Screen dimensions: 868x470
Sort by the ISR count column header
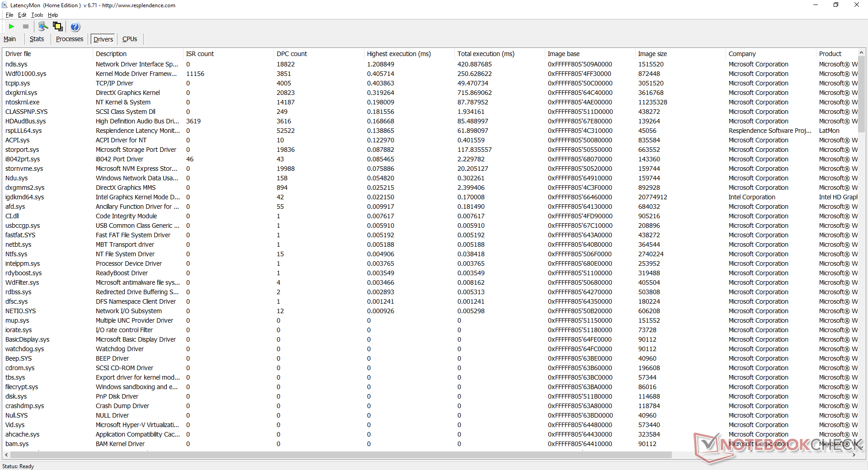228,54
